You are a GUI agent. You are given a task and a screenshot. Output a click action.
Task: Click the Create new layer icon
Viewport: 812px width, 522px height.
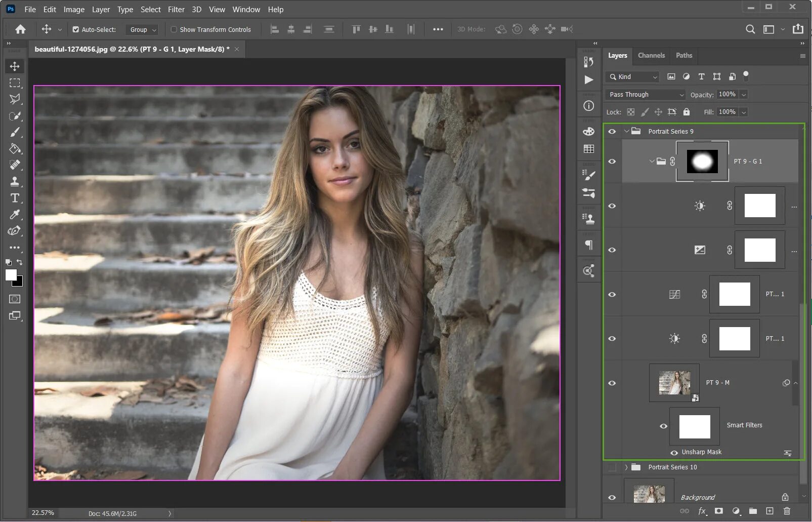(x=770, y=511)
